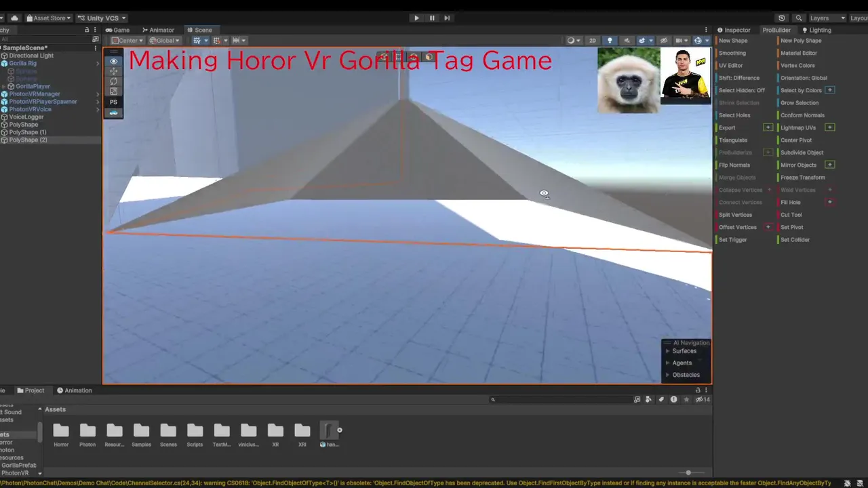Click the Subdivide Object button
The image size is (868, 488).
click(x=802, y=152)
